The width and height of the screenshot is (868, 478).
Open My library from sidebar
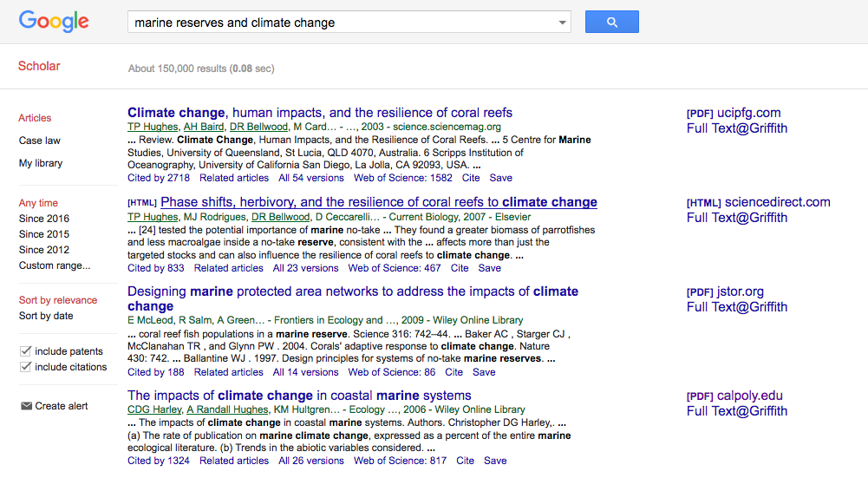tap(41, 163)
